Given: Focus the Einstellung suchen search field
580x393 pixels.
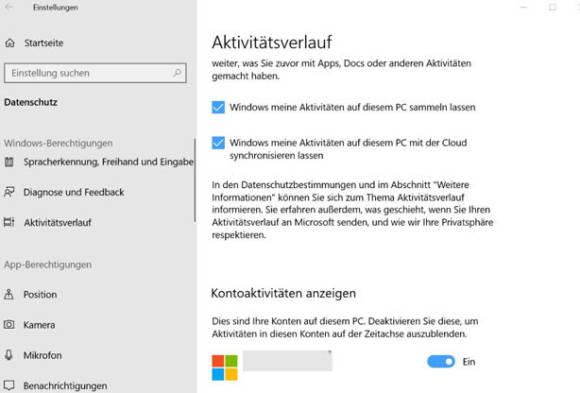Looking at the screenshot, I should pyautogui.click(x=95, y=73).
